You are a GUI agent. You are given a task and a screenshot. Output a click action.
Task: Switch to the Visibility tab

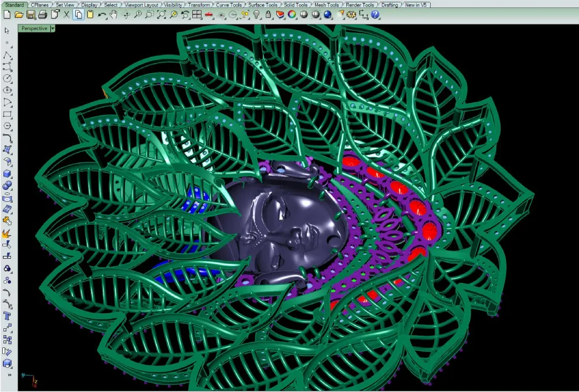pos(173,5)
